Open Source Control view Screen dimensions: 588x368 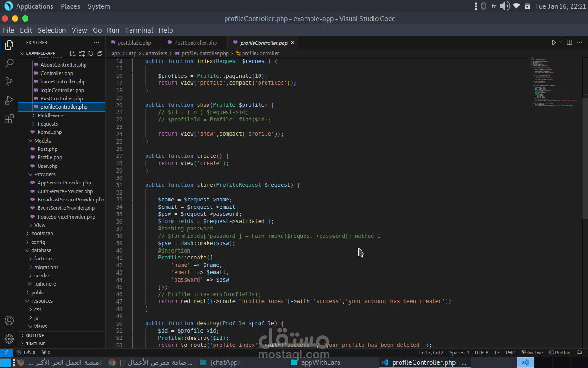[x=9, y=82]
